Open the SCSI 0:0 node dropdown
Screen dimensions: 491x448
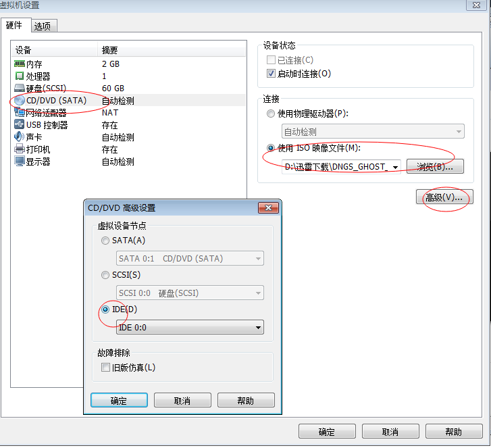pyautogui.click(x=190, y=293)
